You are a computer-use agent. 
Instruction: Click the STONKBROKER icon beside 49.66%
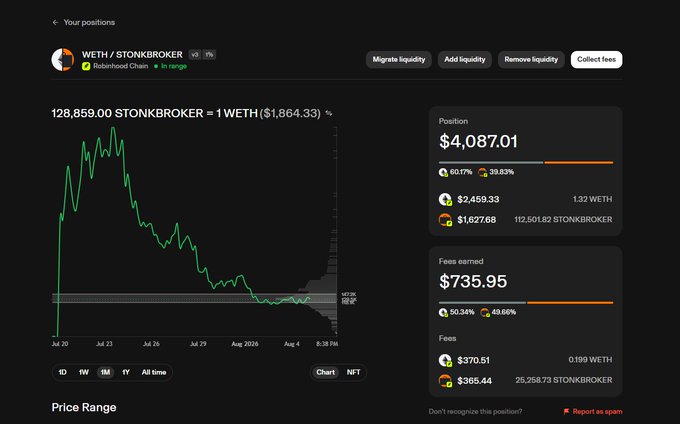tap(485, 312)
